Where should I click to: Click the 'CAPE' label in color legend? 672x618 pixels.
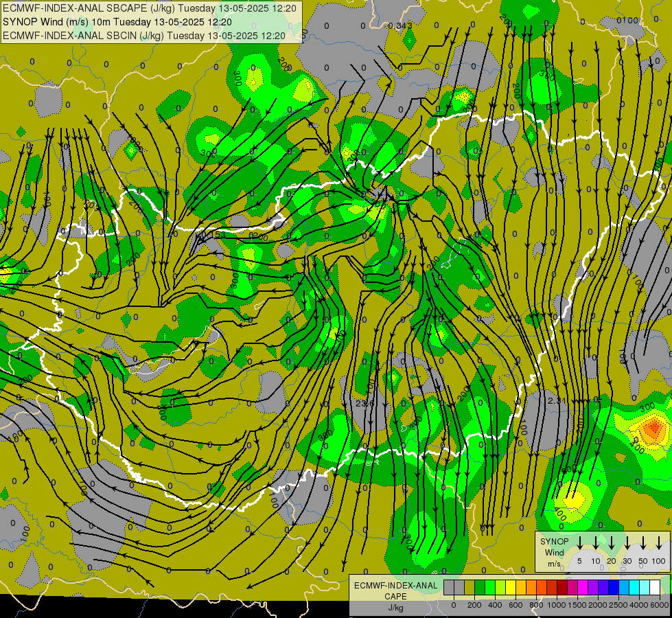coord(395,597)
